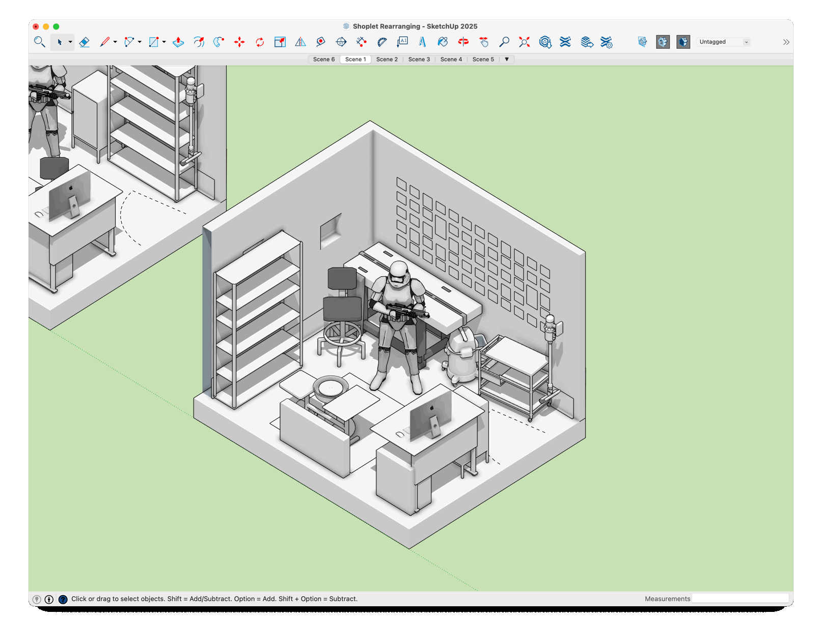Choose the Orbit tool
The image size is (822, 644).
coord(463,42)
